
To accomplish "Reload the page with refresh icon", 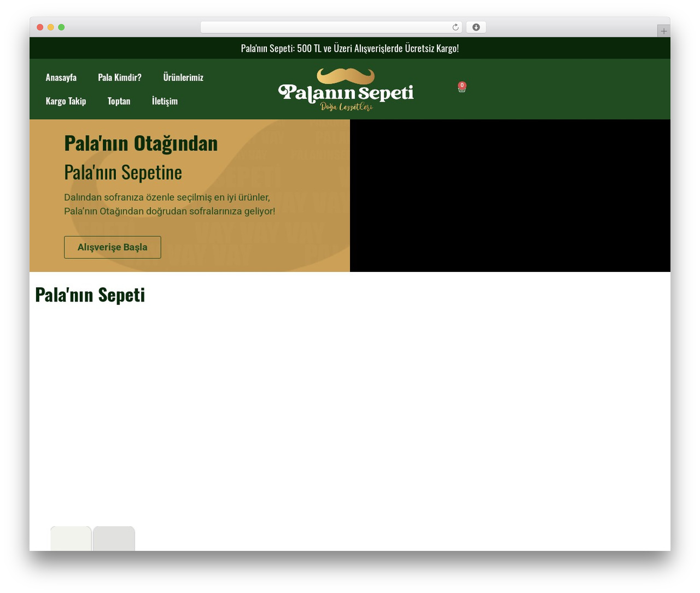I will pyautogui.click(x=456, y=27).
